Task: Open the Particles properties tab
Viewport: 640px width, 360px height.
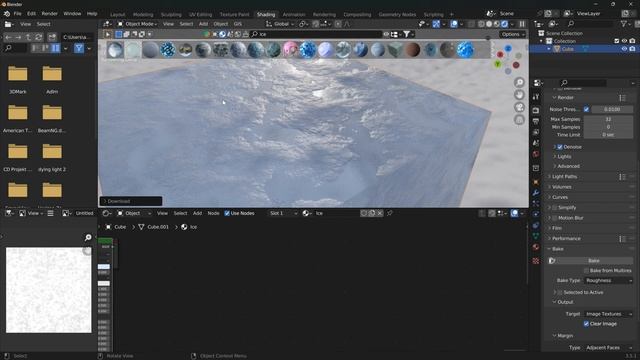Action: tap(536, 203)
